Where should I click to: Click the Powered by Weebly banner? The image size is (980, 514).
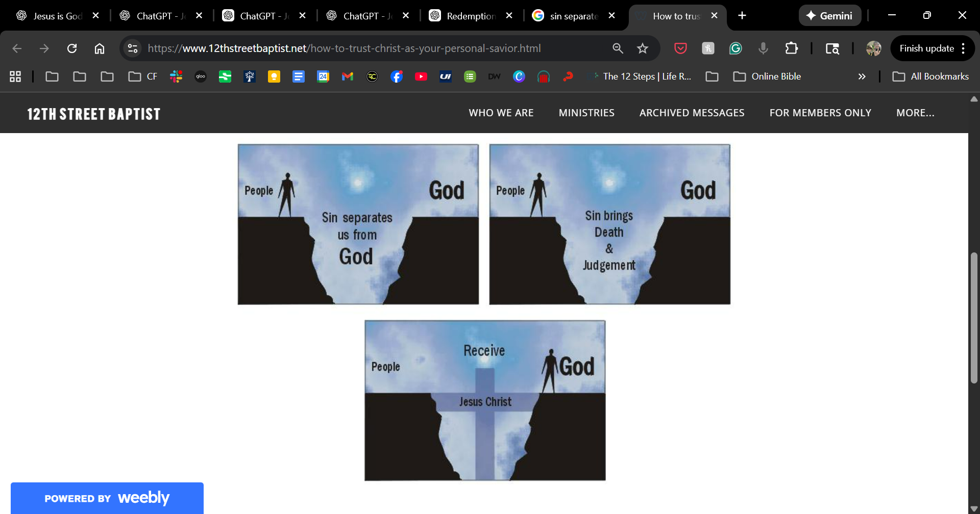point(107,498)
